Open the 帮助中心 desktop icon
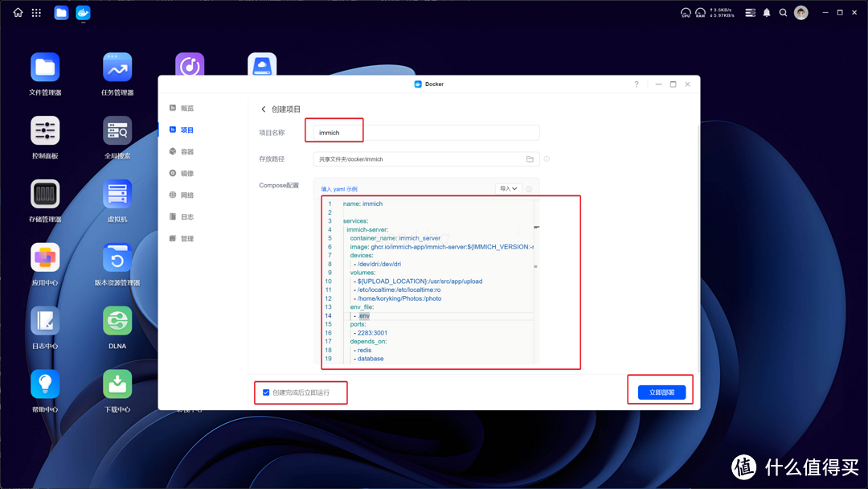Viewport: 868px width, 489px height. [x=45, y=384]
